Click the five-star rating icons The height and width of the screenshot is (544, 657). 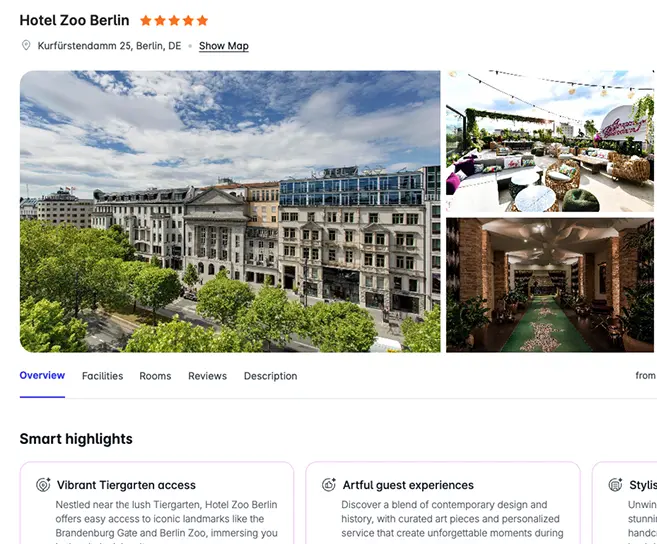click(x=174, y=21)
